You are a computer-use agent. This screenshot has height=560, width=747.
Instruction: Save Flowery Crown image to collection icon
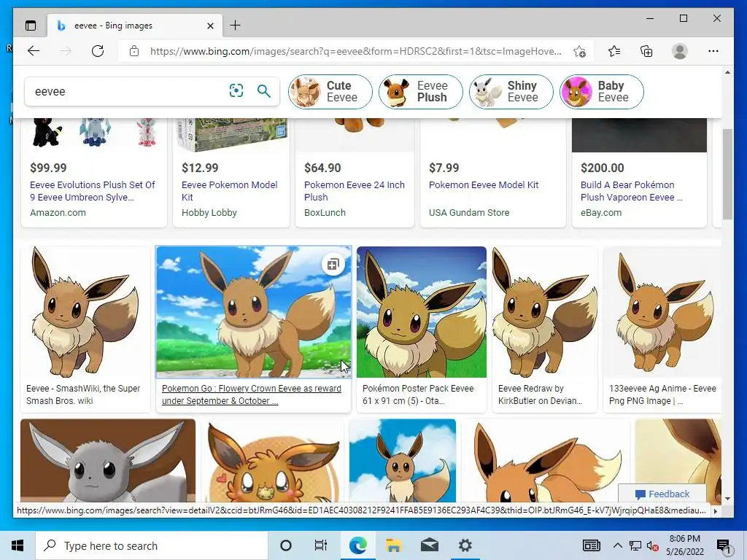[333, 264]
